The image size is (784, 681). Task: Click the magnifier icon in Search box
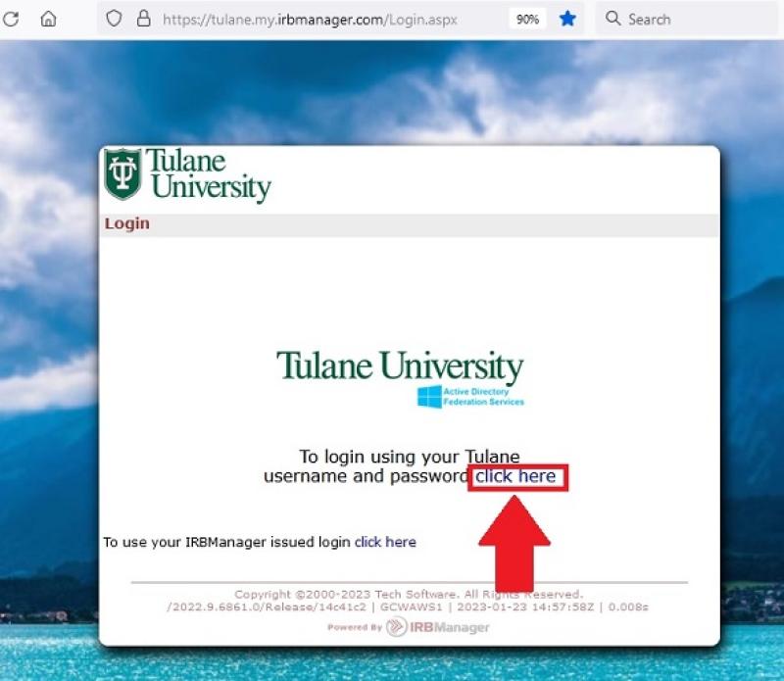coord(612,19)
